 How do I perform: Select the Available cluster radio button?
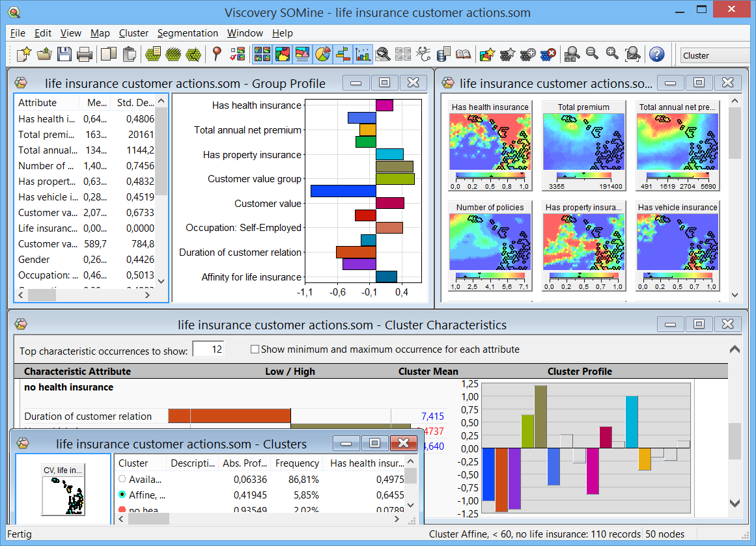point(122,480)
